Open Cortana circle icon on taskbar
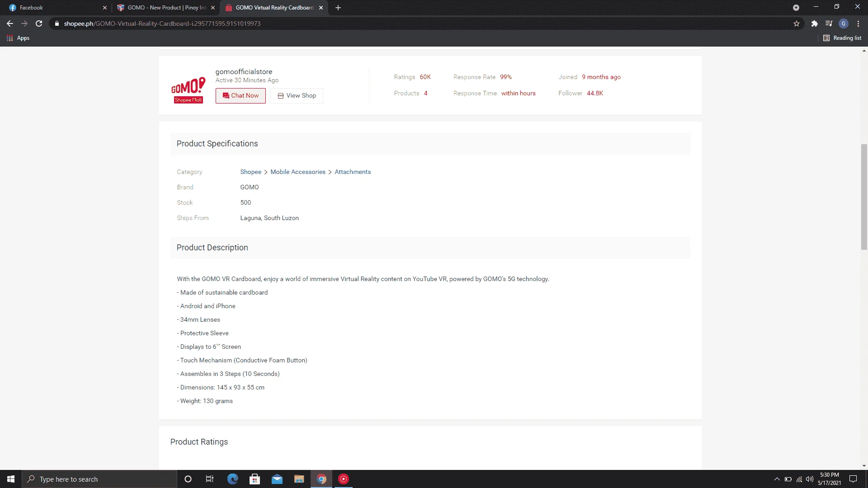The width and height of the screenshot is (868, 488). (188, 479)
